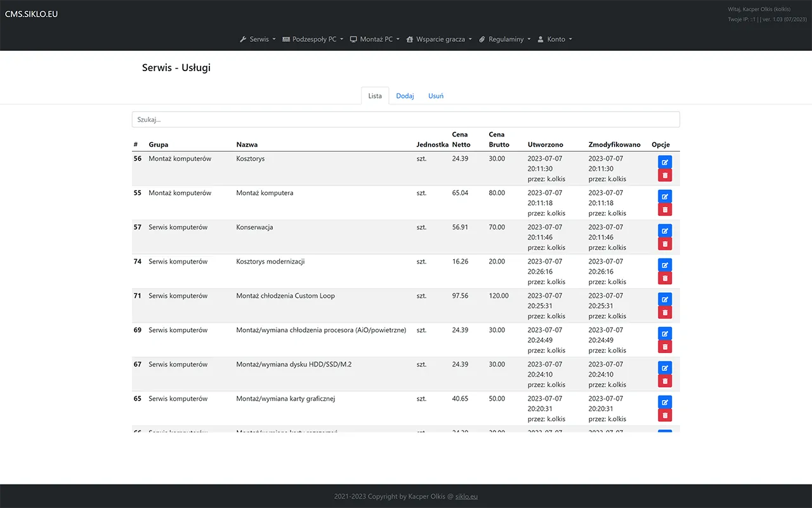812x508 pixels.
Task: Open the Konto dropdown
Action: (x=554, y=39)
